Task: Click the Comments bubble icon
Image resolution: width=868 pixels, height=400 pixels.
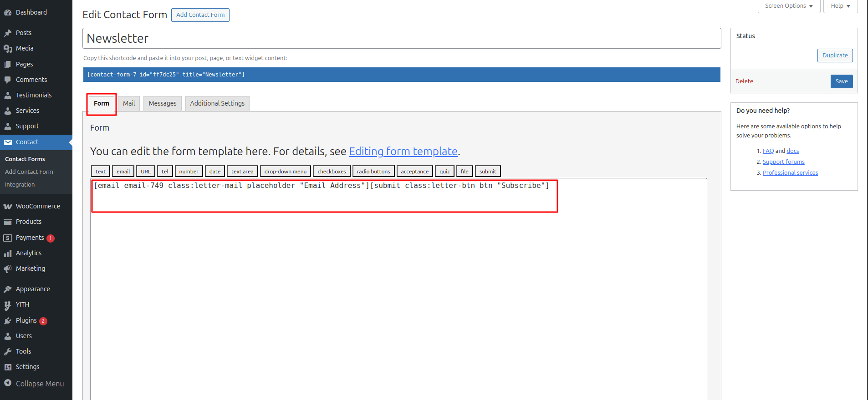Action: click(x=8, y=80)
